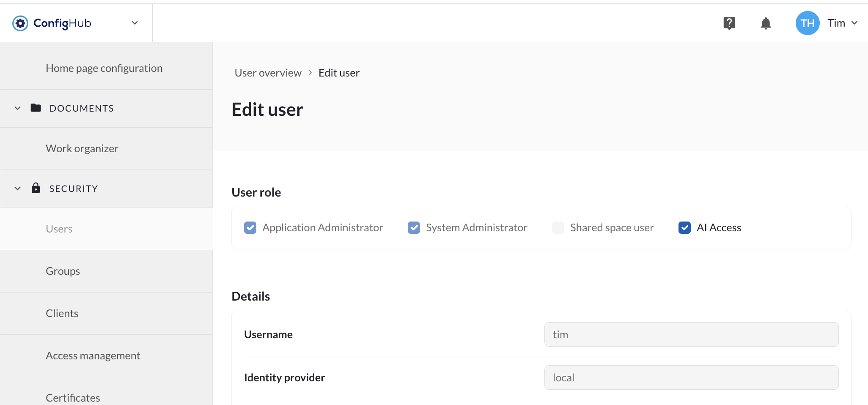The height and width of the screenshot is (405, 868).
Task: Click the TH user avatar
Action: [x=808, y=23]
